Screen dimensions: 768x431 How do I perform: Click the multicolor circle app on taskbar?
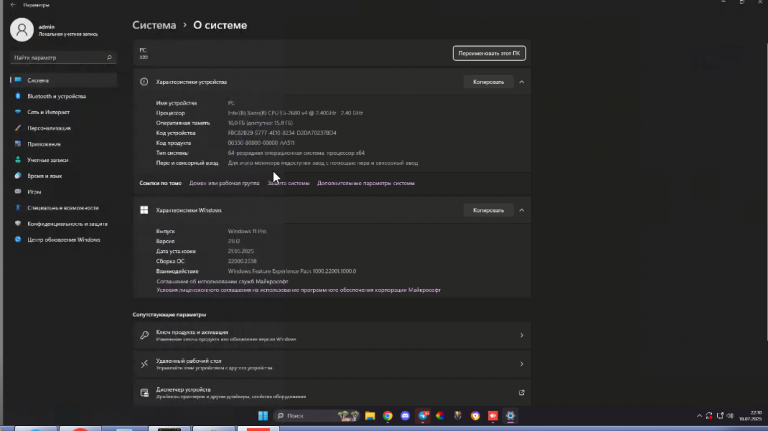pos(440,416)
